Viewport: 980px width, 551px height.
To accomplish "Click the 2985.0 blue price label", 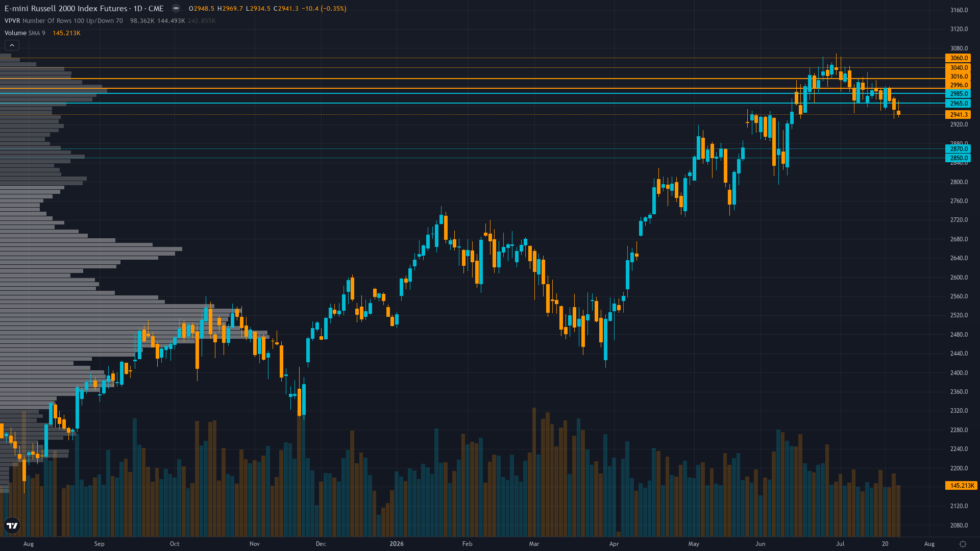I will click(959, 94).
